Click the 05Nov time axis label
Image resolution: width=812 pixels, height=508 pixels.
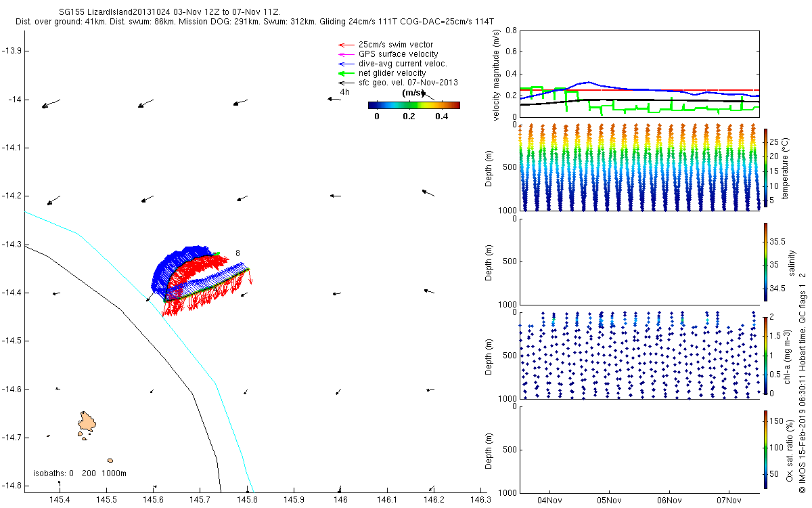click(x=609, y=500)
